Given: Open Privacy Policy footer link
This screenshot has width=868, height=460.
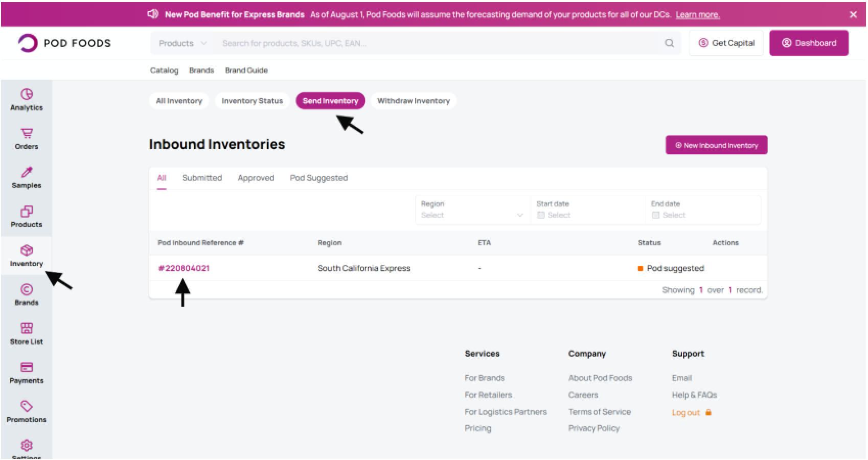Looking at the screenshot, I should pyautogui.click(x=594, y=428).
